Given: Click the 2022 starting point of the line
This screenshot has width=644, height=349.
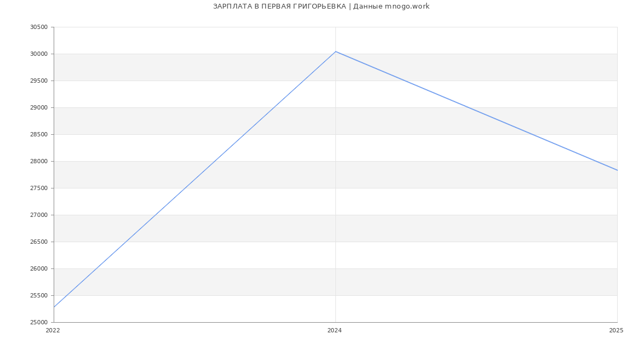Looking at the screenshot, I should point(54,307).
